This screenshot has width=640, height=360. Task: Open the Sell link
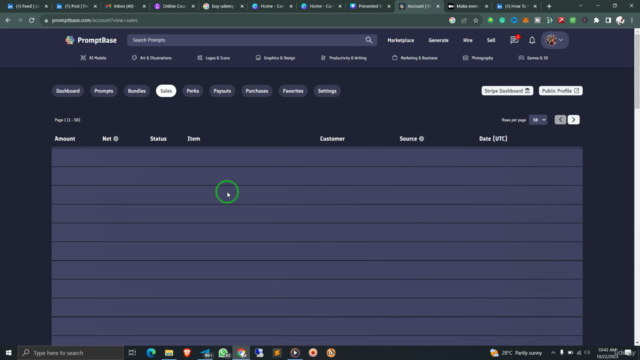tap(491, 40)
